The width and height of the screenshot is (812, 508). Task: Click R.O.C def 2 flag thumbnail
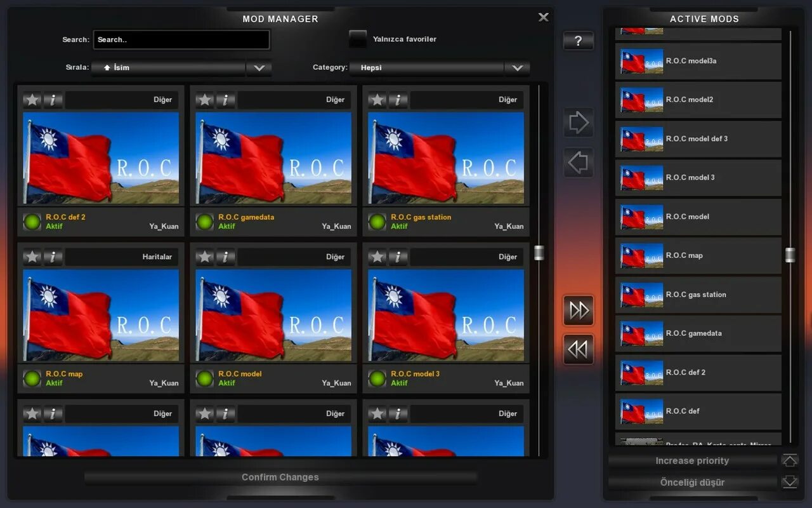[101, 158]
